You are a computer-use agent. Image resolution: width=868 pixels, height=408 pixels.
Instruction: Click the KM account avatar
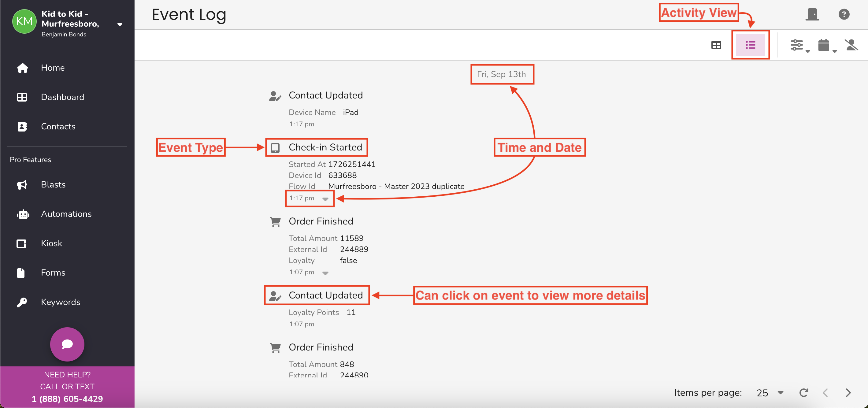point(24,21)
